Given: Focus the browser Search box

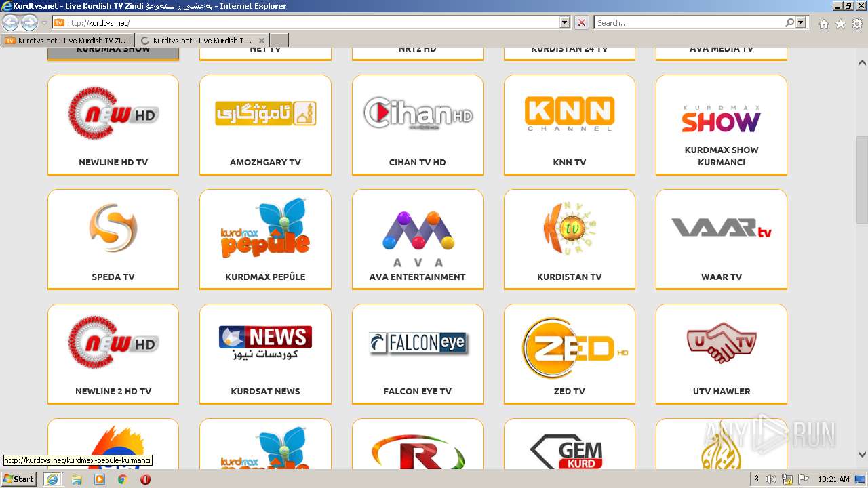Looking at the screenshot, I should [x=689, y=22].
